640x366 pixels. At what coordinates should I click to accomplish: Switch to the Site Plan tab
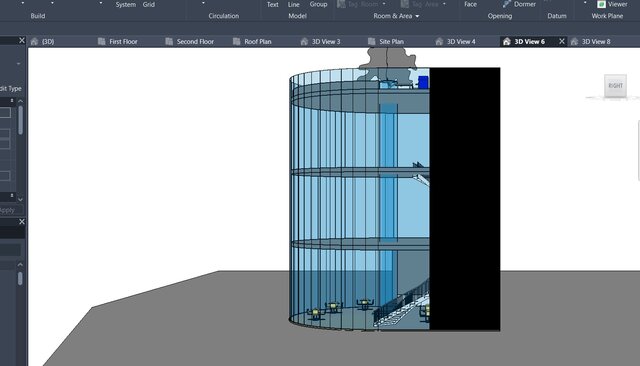click(391, 41)
